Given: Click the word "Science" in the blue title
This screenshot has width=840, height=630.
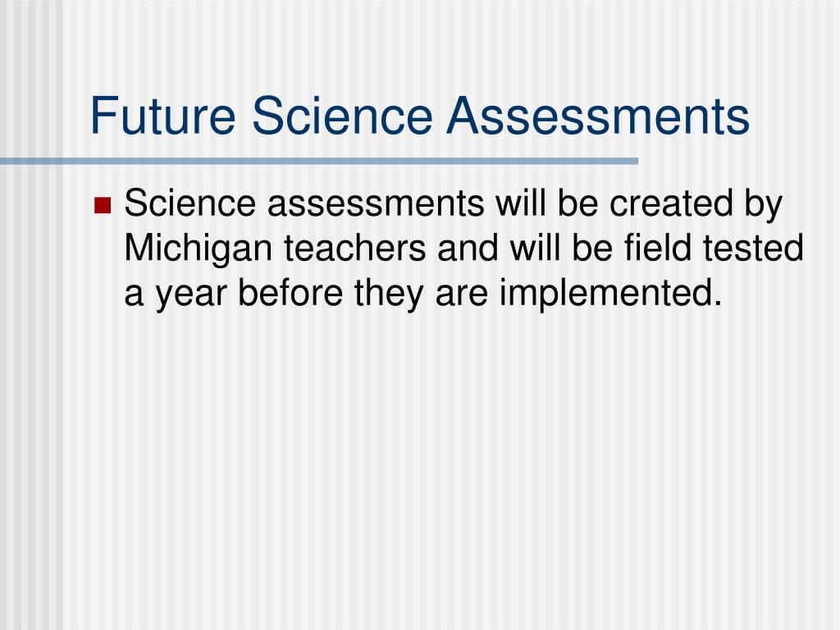Looking at the screenshot, I should click(342, 115).
